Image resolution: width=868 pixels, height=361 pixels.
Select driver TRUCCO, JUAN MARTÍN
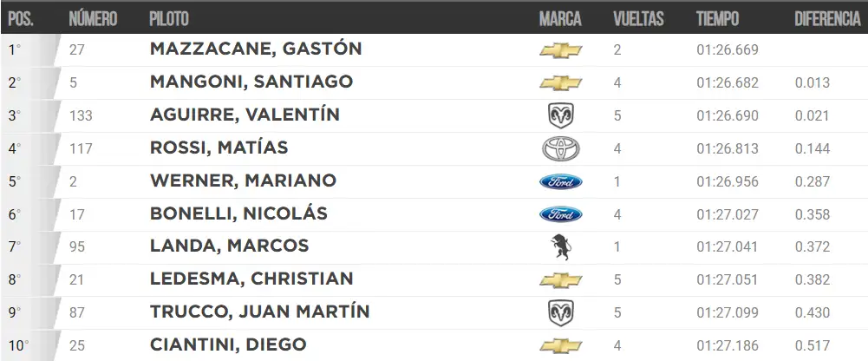click(x=259, y=312)
